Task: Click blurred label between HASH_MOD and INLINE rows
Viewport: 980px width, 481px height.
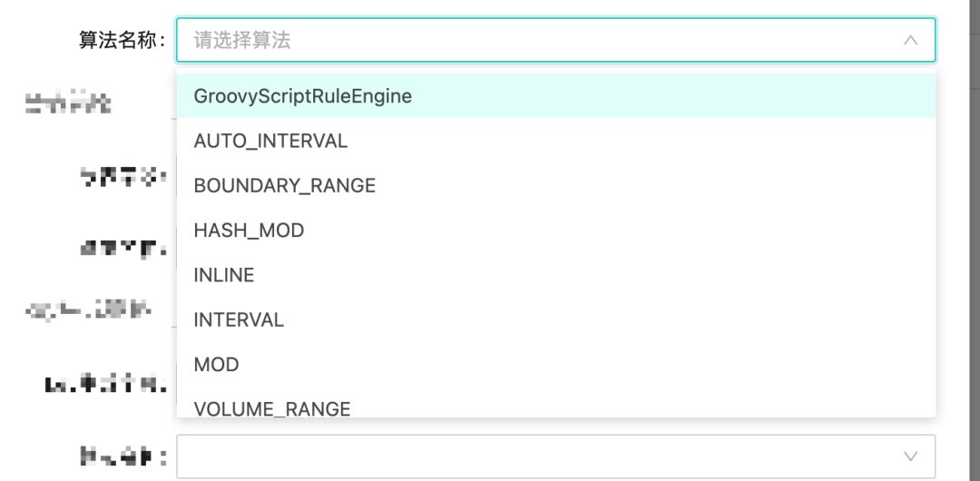Action: click(122, 247)
